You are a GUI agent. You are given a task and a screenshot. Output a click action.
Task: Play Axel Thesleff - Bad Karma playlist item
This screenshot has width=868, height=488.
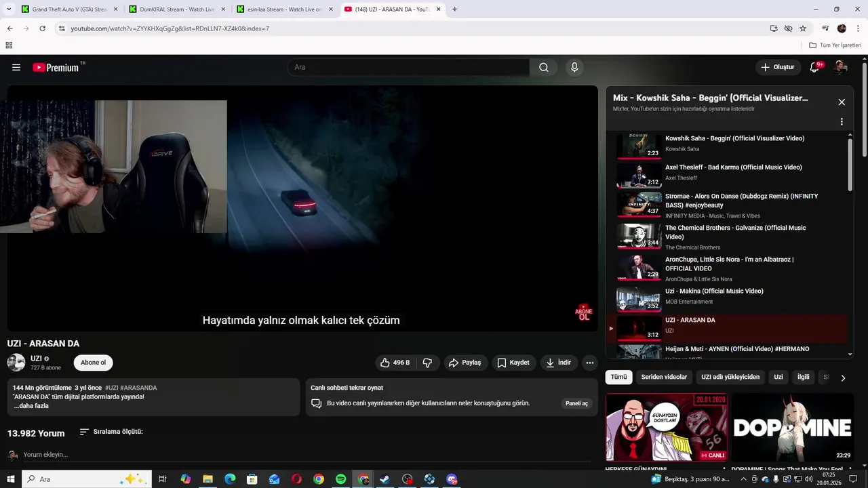[727, 176]
